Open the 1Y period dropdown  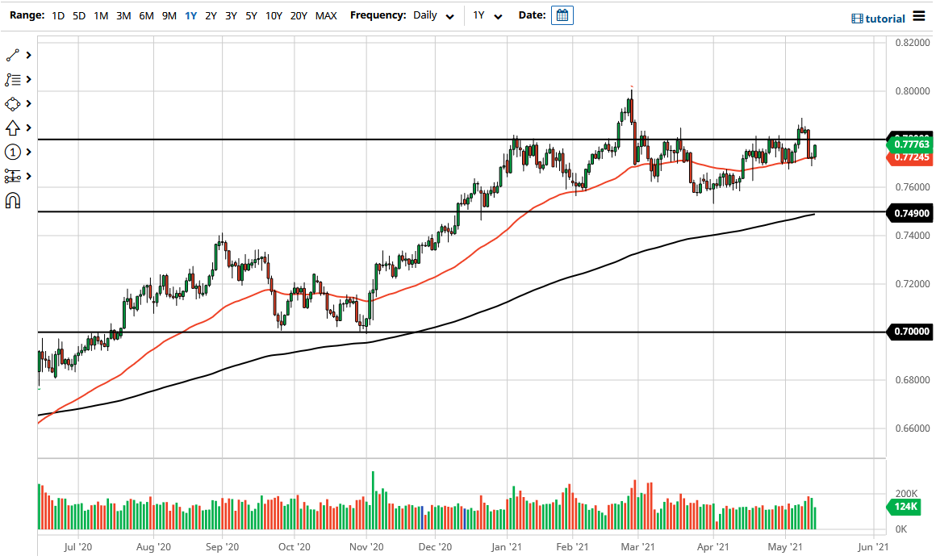tap(487, 15)
